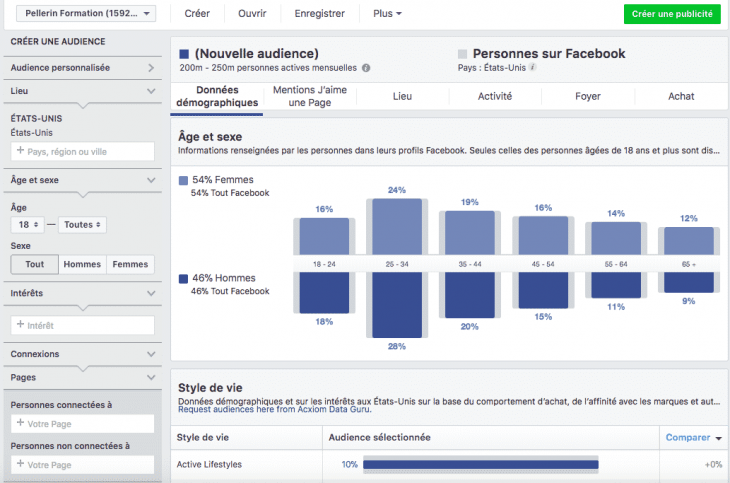Select Hommes in the Sexe selector
This screenshot has height=483, width=730.
tap(81, 265)
